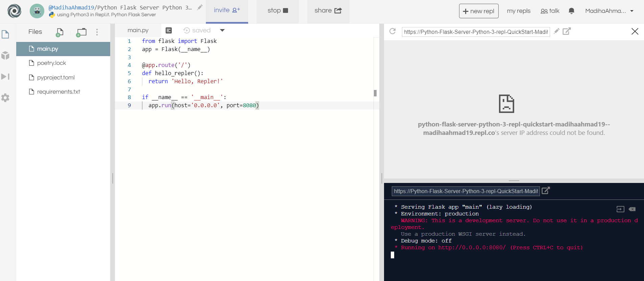Expand the editor dropdown arrow after saved
Viewport: 644px width, 281px height.
click(x=222, y=30)
